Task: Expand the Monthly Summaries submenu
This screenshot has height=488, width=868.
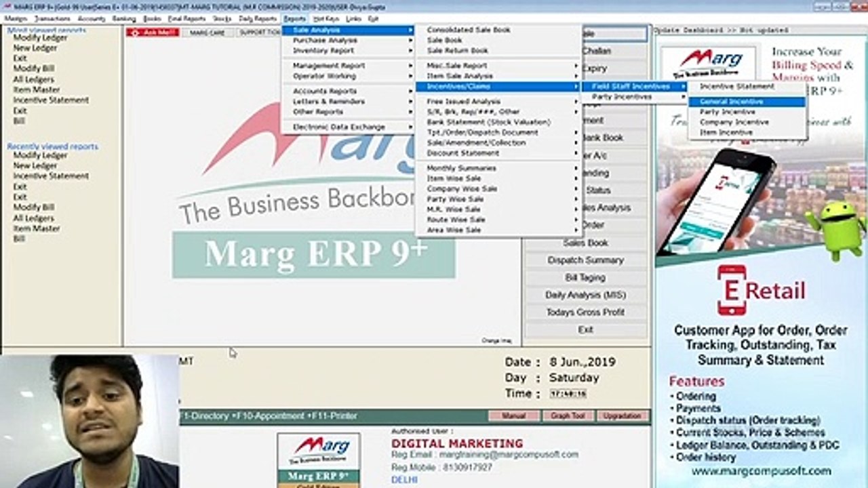Action: tap(498, 168)
